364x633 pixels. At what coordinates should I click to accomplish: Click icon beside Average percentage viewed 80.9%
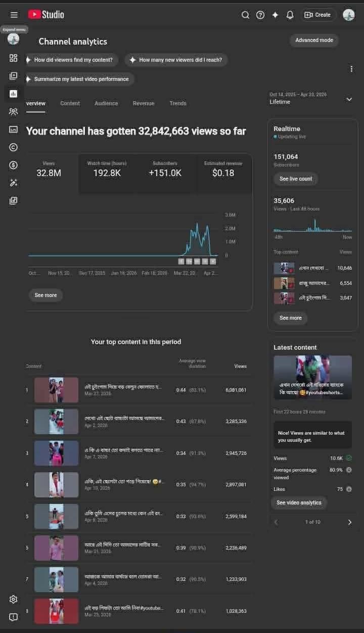click(x=349, y=470)
